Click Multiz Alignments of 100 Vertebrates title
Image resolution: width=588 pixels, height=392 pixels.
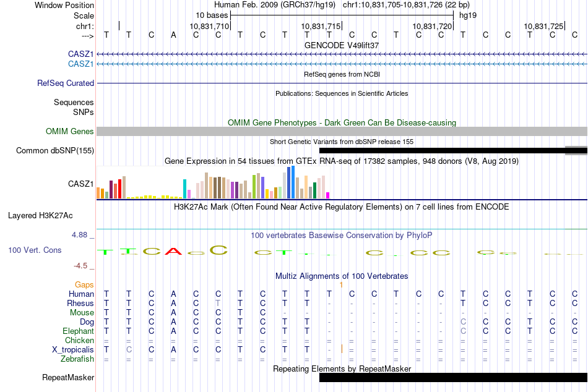tap(342, 276)
